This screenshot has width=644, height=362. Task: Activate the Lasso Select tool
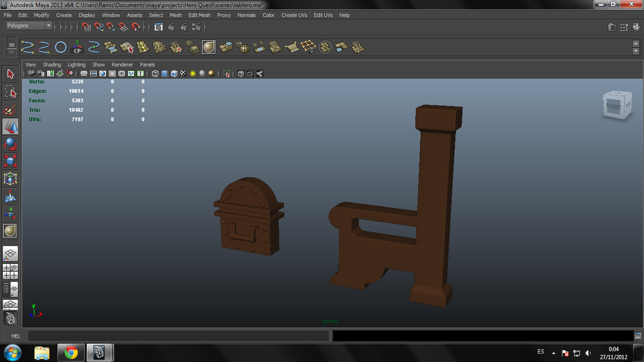[x=10, y=91]
